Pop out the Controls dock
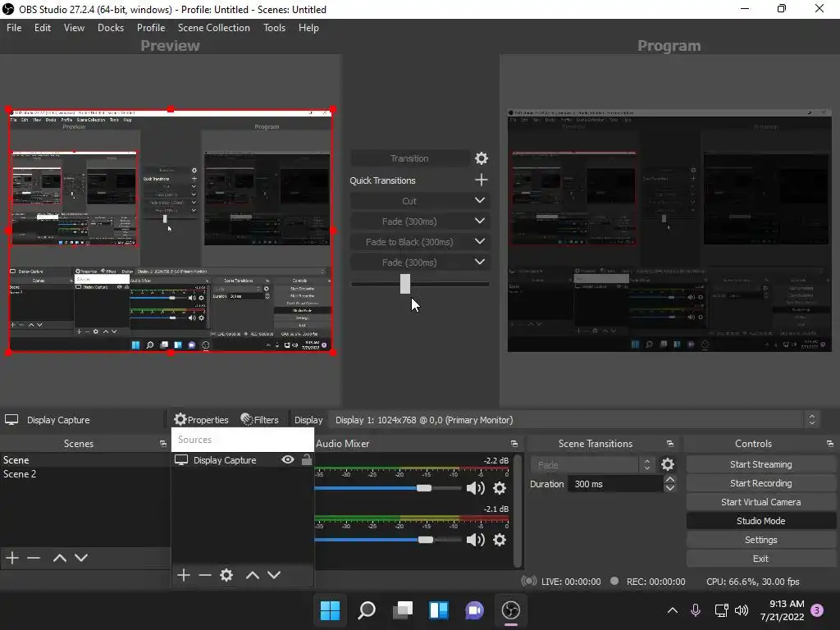840x630 pixels. pos(830,444)
